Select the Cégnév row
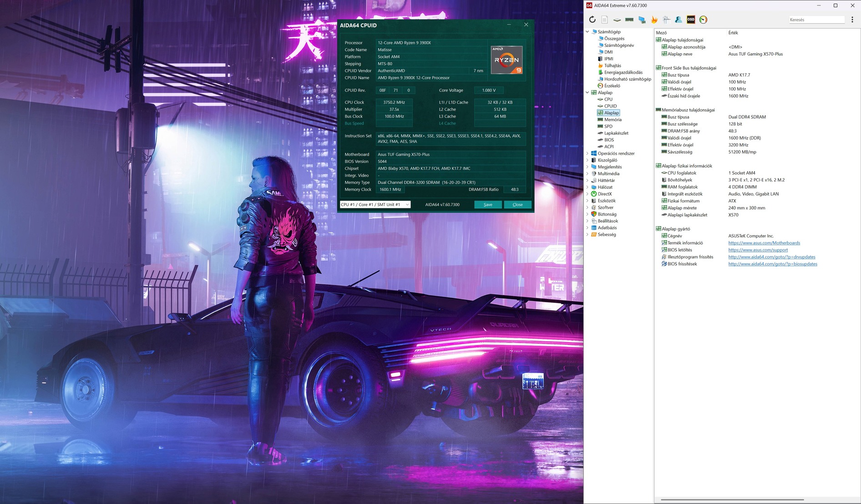861x504 pixels. point(758,236)
